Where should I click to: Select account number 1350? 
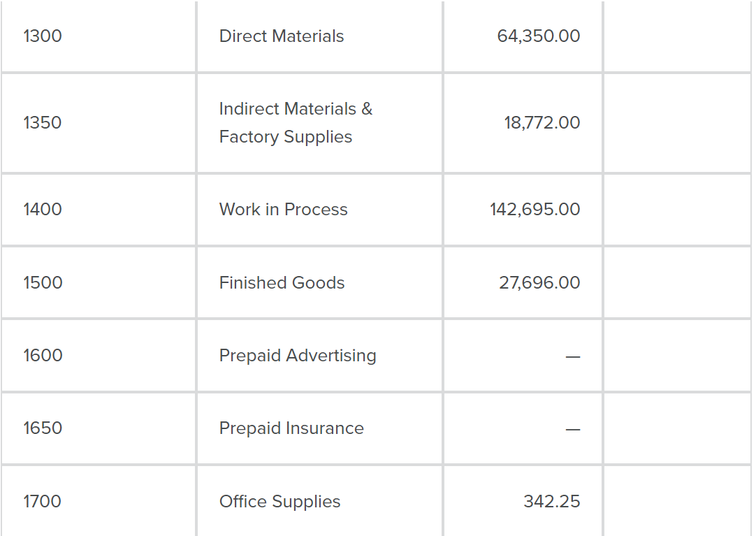pos(43,123)
